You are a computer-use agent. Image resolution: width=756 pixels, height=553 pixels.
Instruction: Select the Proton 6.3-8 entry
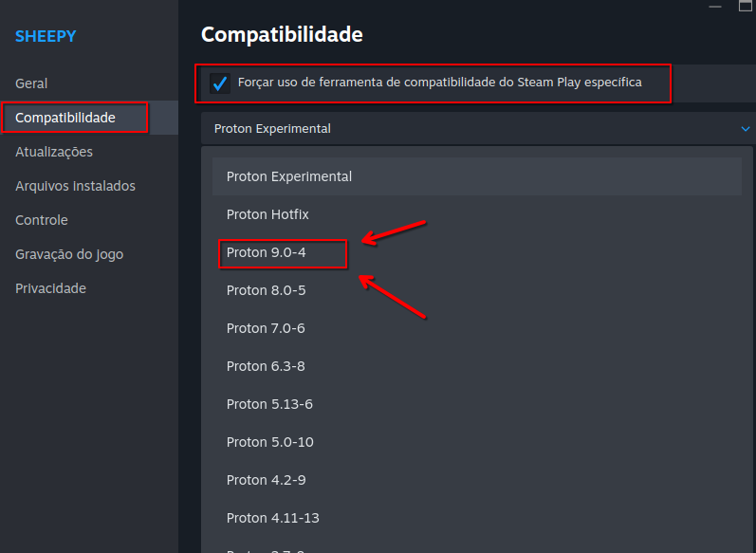pyautogui.click(x=266, y=366)
